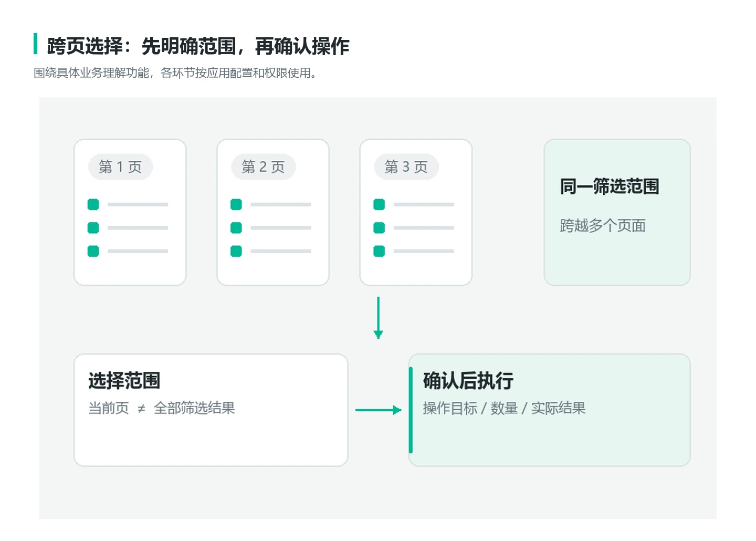Click the 同一筛选范围 heading
Viewport: 756px width, 541px height.
(609, 186)
